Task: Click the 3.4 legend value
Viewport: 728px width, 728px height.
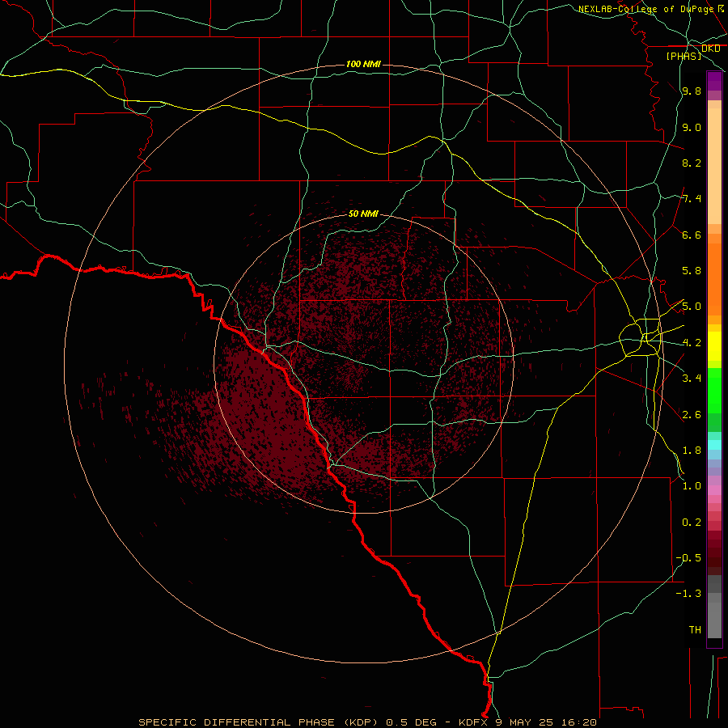Action: [x=692, y=379]
